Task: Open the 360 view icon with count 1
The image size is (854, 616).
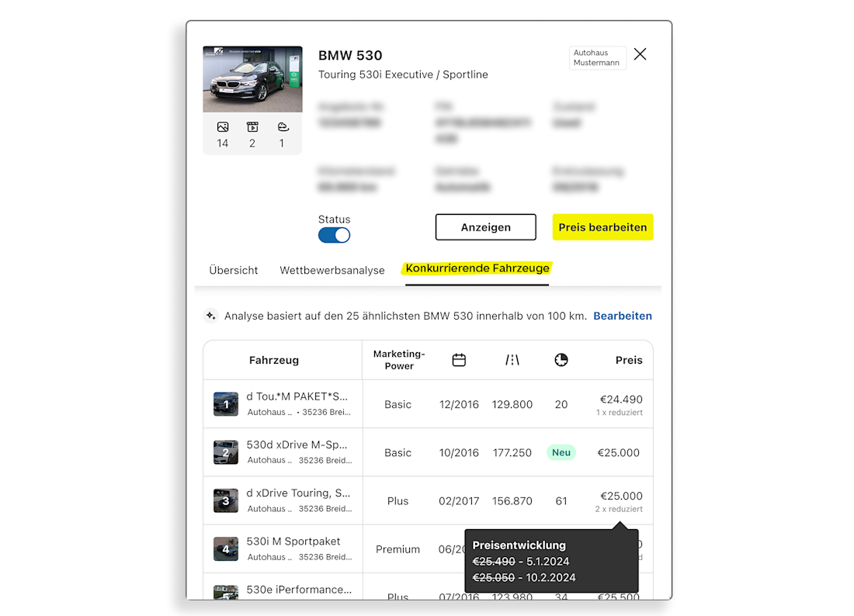Action: pos(283,127)
